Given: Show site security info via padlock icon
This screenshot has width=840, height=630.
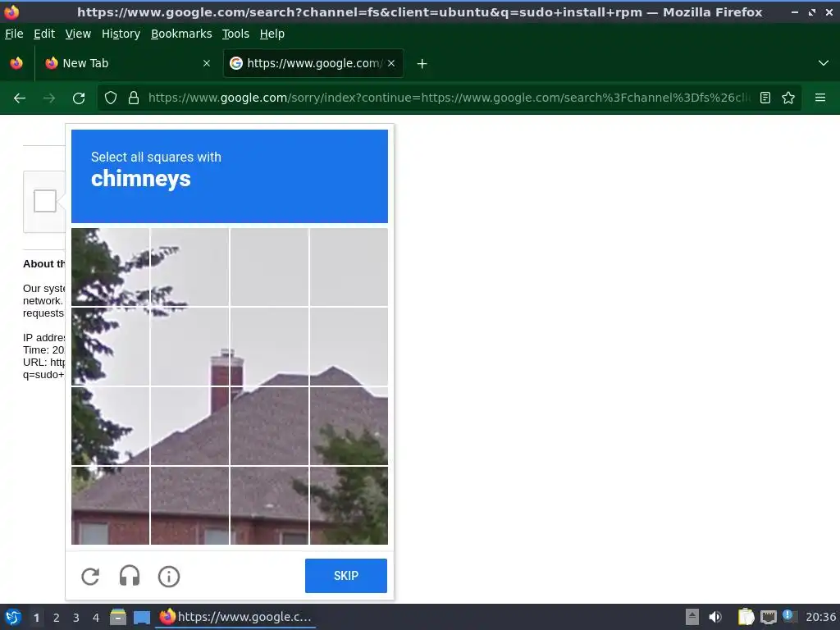Looking at the screenshot, I should coord(134,98).
